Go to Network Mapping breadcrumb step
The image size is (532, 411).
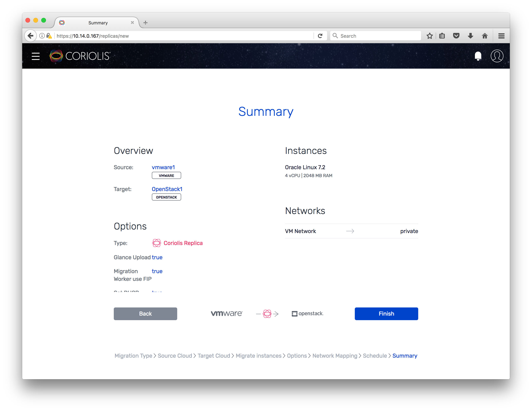pos(334,356)
